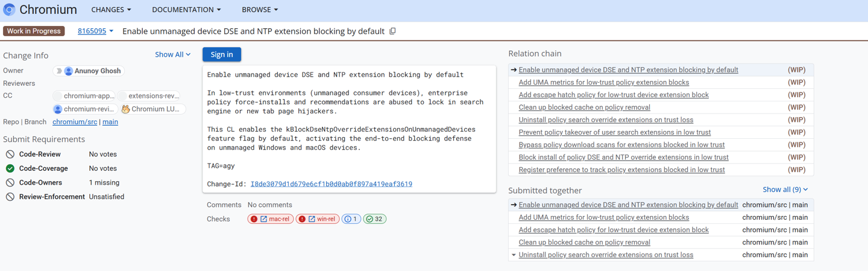Image resolution: width=868 pixels, height=271 pixels.
Task: Open the chromium/src repo link
Action: pos(75,122)
